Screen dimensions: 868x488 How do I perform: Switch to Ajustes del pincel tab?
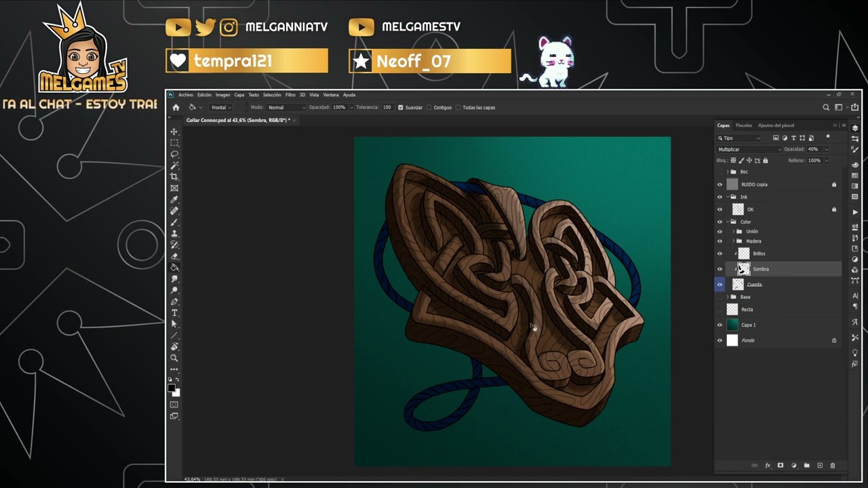[776, 125]
